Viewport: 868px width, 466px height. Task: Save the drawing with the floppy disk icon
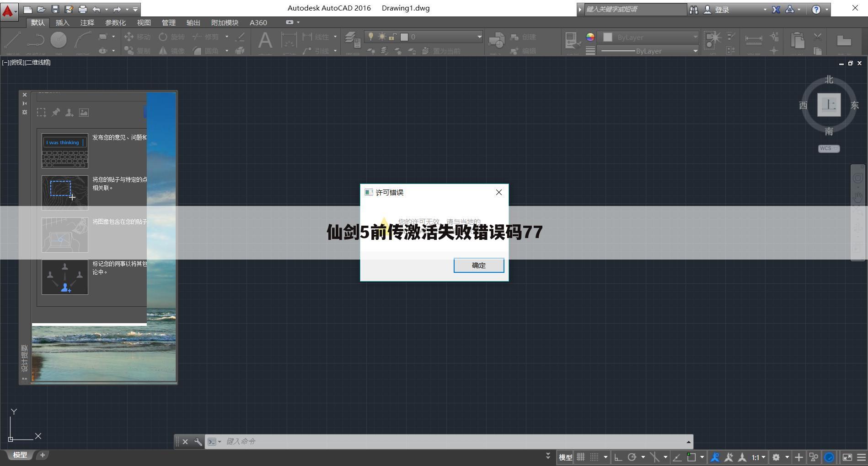55,9
